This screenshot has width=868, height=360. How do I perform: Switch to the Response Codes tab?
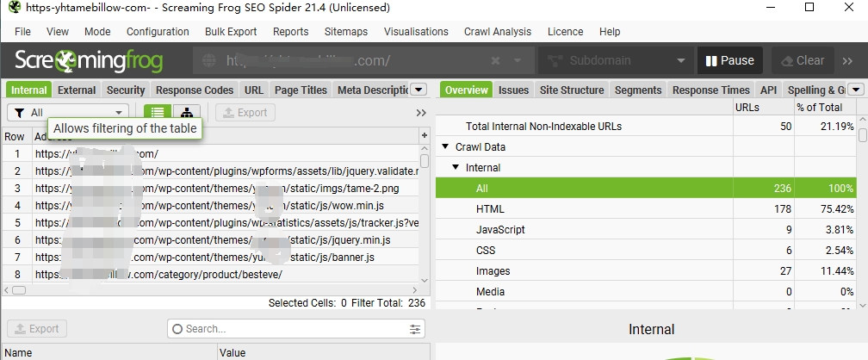pos(195,90)
